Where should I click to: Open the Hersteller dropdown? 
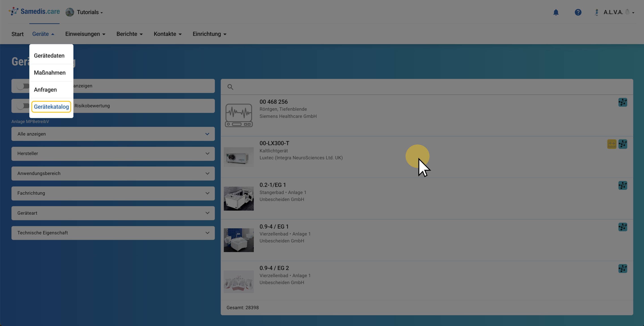point(113,154)
